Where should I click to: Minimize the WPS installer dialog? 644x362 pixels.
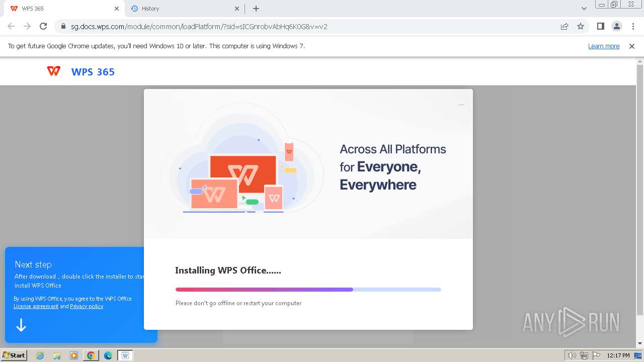(x=461, y=105)
